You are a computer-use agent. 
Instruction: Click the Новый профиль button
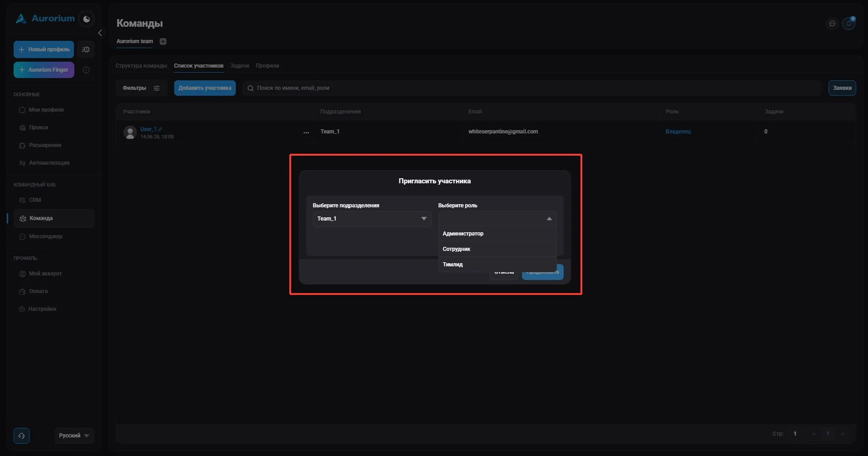click(x=44, y=49)
